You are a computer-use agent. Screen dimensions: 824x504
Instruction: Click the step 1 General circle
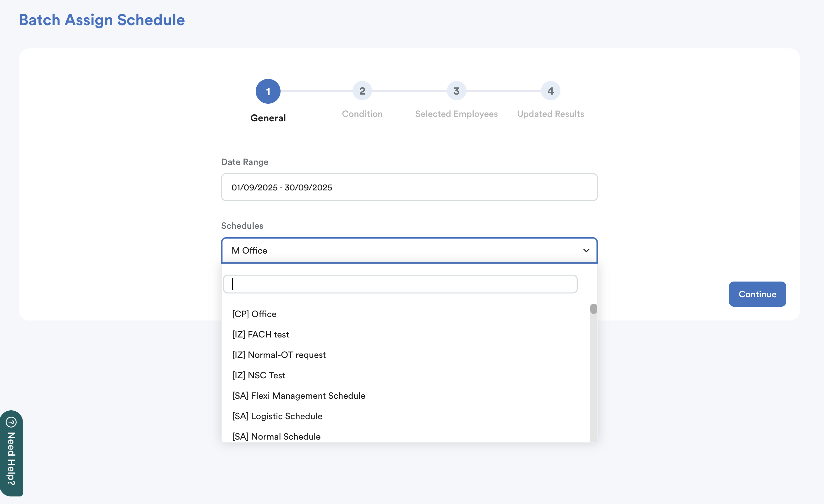tap(268, 91)
